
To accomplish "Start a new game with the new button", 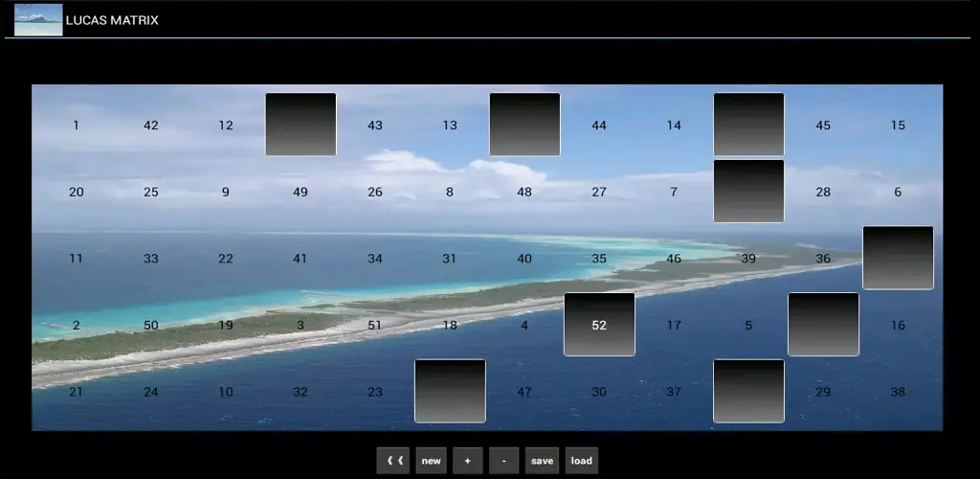I will [x=432, y=461].
